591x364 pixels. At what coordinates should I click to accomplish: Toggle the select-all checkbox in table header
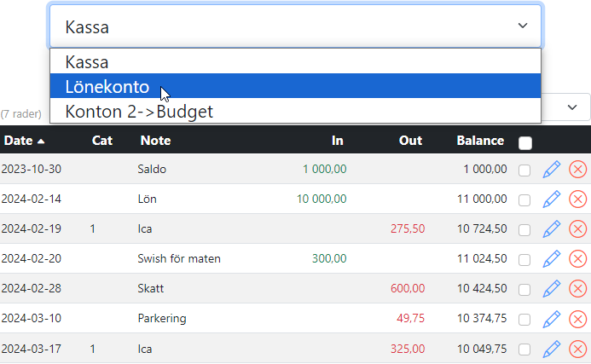coord(525,142)
